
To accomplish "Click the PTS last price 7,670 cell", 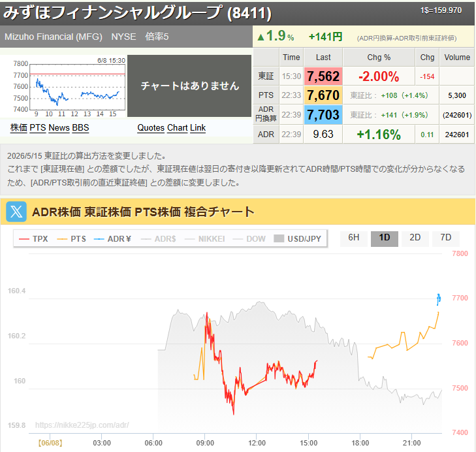I will coord(323,95).
